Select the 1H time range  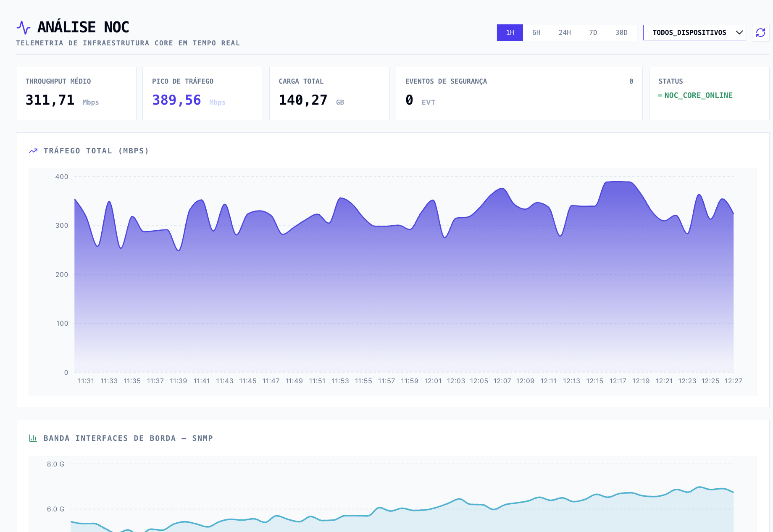tap(510, 33)
